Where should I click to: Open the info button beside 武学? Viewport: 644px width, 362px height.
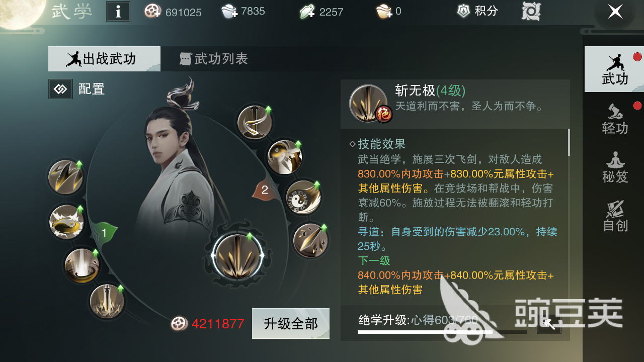(118, 12)
